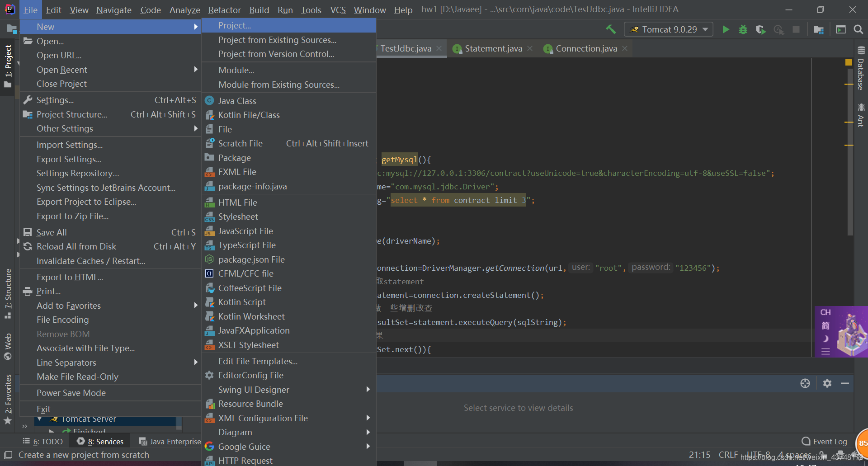
Task: Click the toolbar window-frame icon before the search magnifier
Action: click(841, 29)
